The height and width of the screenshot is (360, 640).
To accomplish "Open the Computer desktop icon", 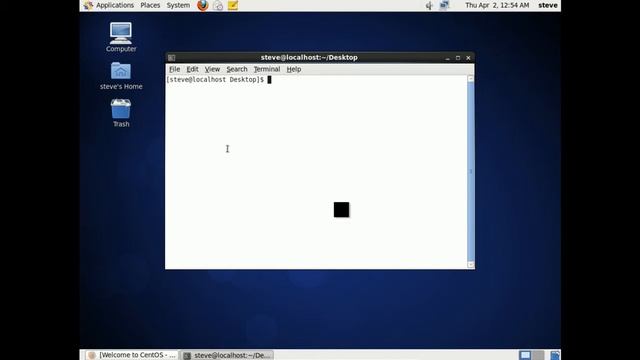I will (x=121, y=37).
